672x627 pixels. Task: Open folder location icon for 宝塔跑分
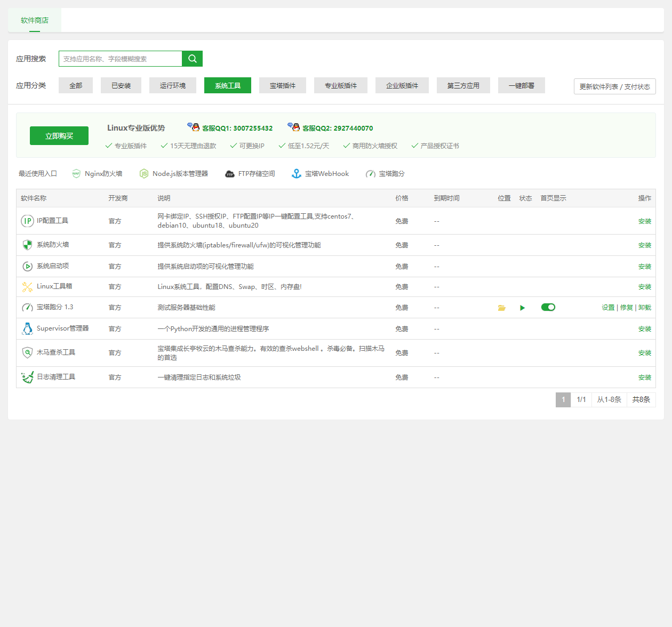(501, 308)
